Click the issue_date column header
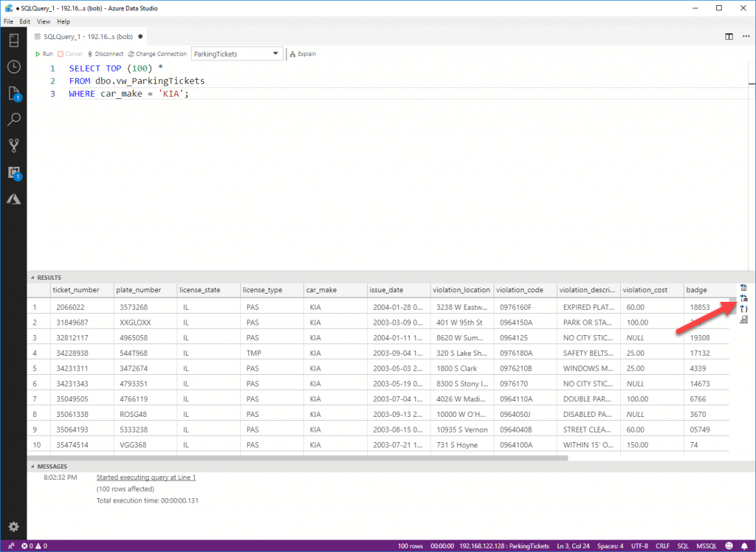Image resolution: width=756 pixels, height=552 pixels. (x=399, y=290)
